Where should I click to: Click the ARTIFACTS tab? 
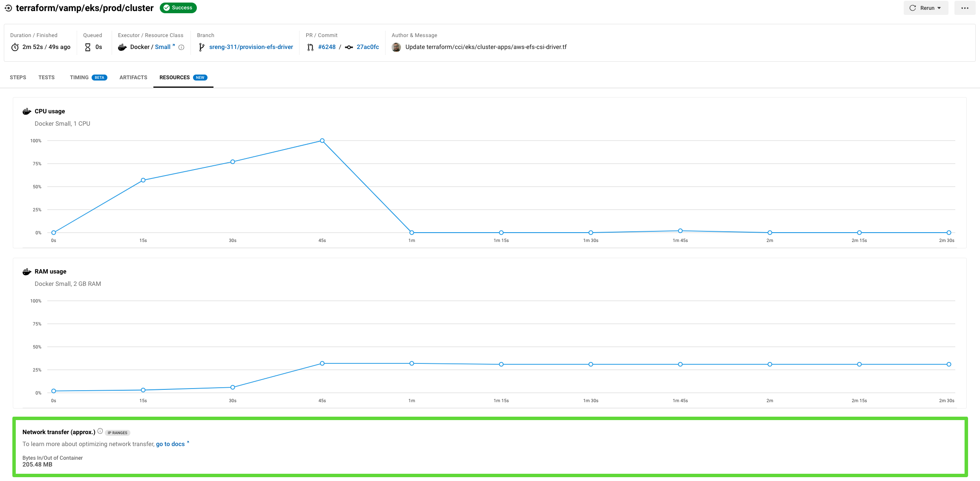(133, 78)
